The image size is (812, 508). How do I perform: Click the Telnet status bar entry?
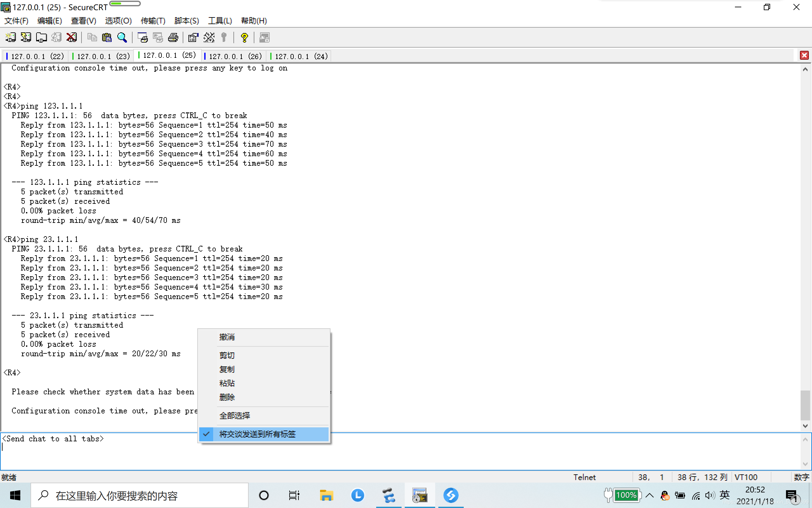(x=584, y=477)
